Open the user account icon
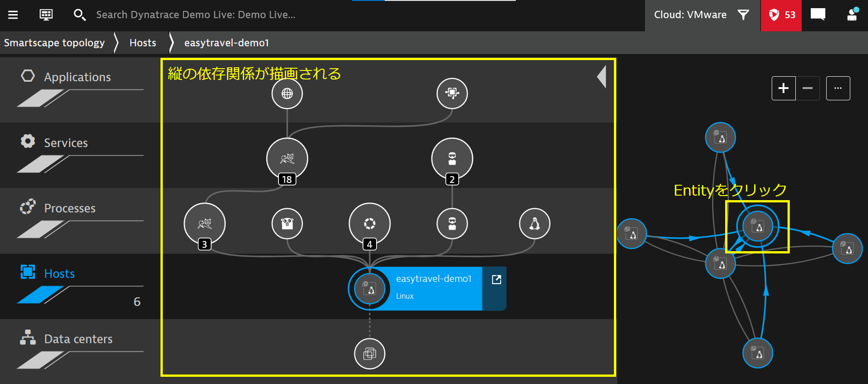868x384 pixels. click(853, 14)
